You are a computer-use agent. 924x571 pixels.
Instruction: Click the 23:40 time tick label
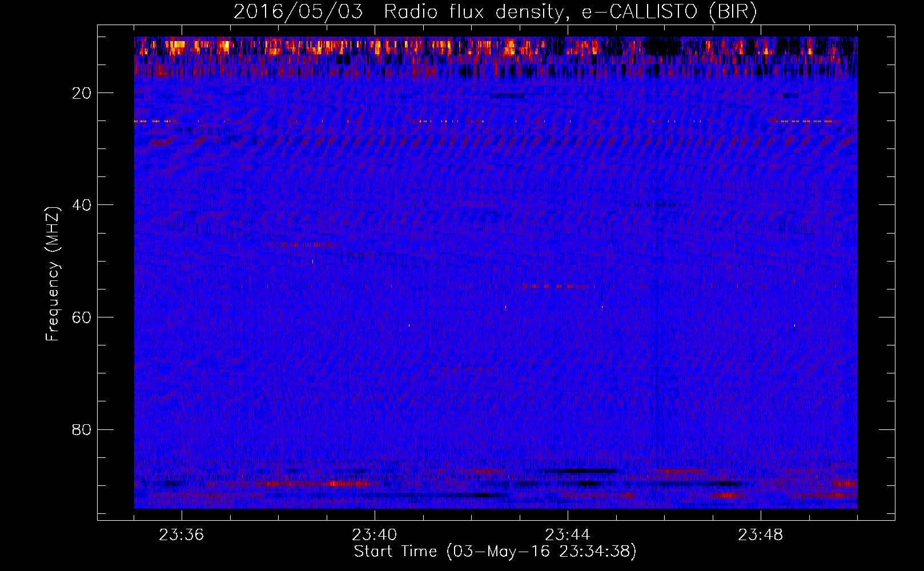click(x=375, y=535)
